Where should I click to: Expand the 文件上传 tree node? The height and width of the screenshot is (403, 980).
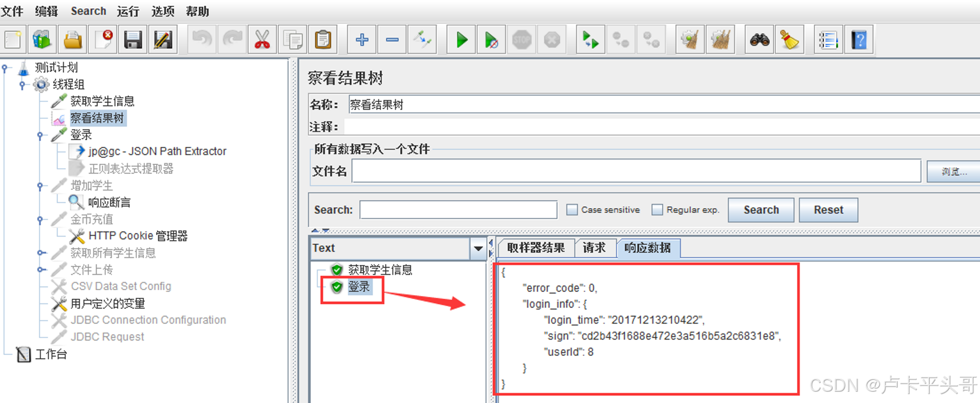pos(40,270)
